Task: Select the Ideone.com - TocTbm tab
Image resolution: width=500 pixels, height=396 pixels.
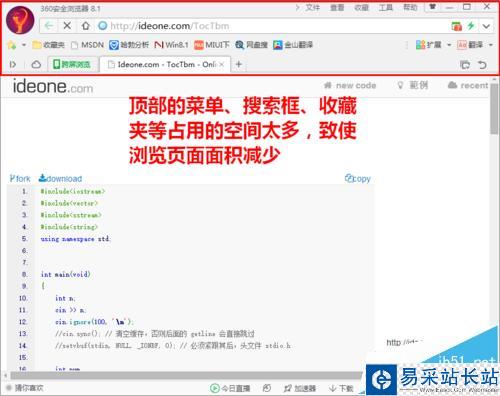Action: pos(165,64)
